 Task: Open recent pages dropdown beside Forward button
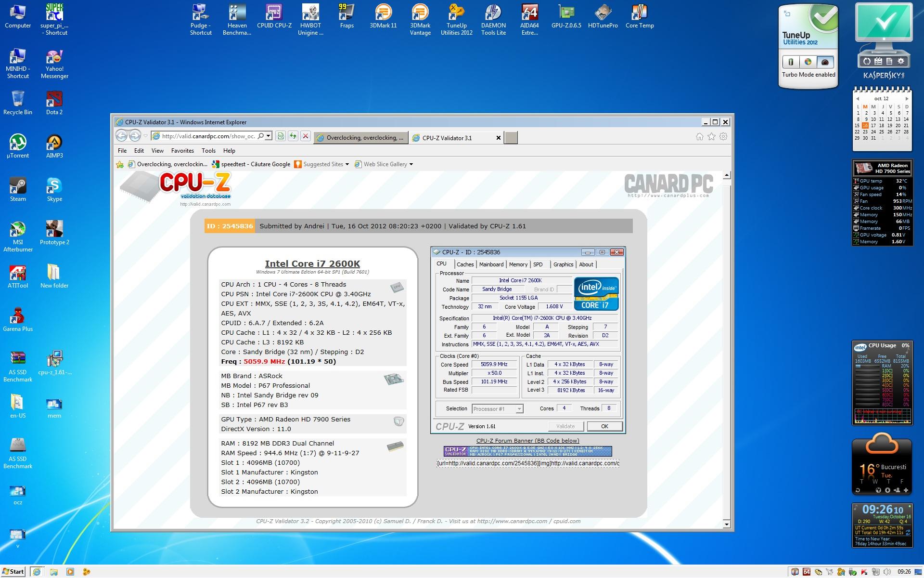[145, 136]
